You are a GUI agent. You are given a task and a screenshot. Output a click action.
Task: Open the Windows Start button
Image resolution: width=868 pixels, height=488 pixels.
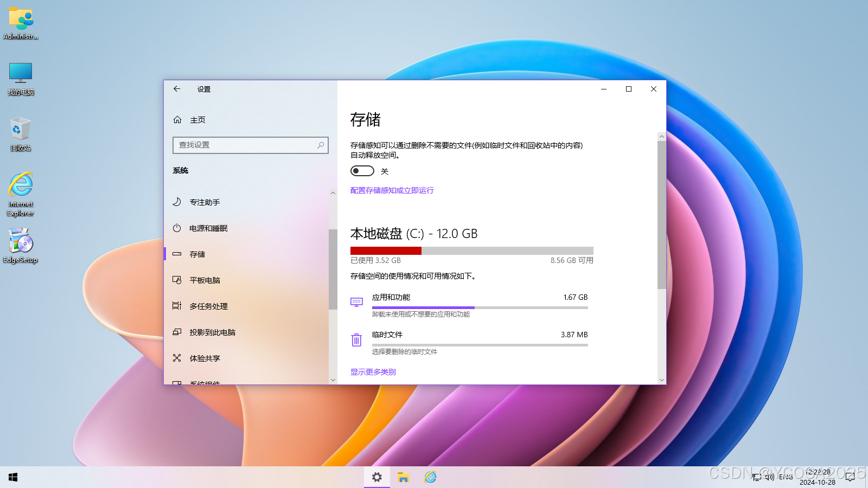click(x=13, y=477)
